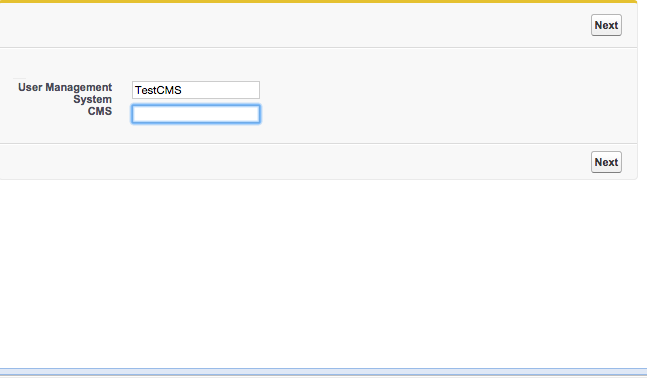The image size is (647, 378).
Task: Click the divider line under the top Next button
Action: [x=318, y=47]
